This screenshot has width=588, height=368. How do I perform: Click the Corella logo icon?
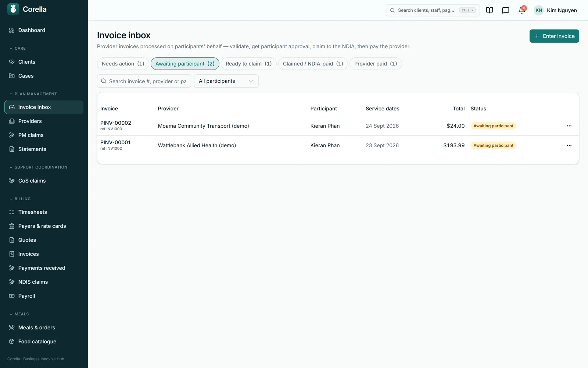[13, 9]
